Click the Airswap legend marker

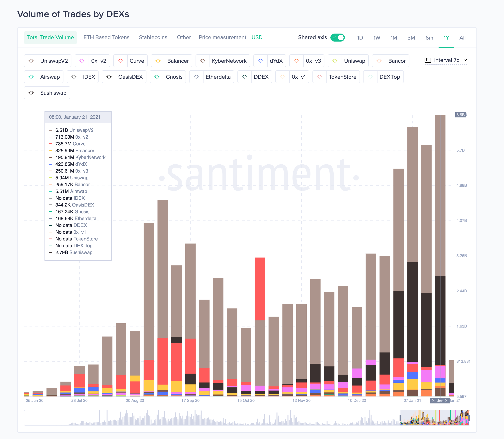coord(31,77)
